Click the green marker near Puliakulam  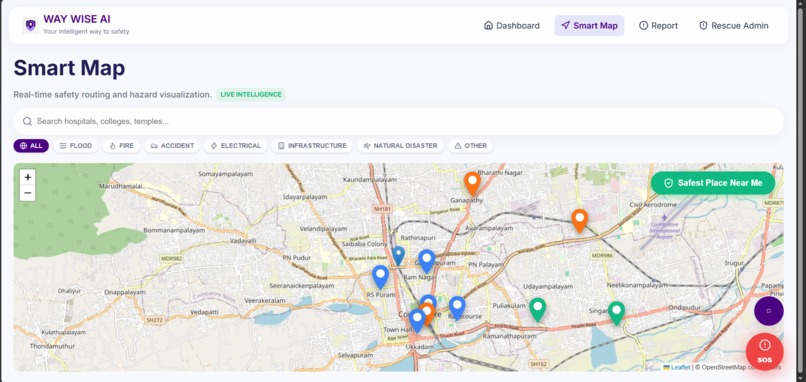click(x=538, y=309)
